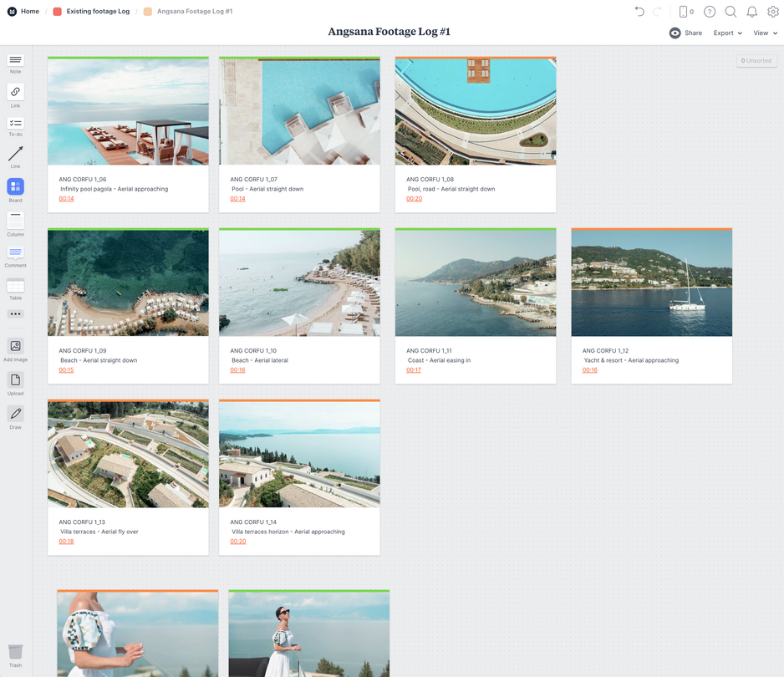Add a Comment using the sidebar tool

(x=14, y=253)
